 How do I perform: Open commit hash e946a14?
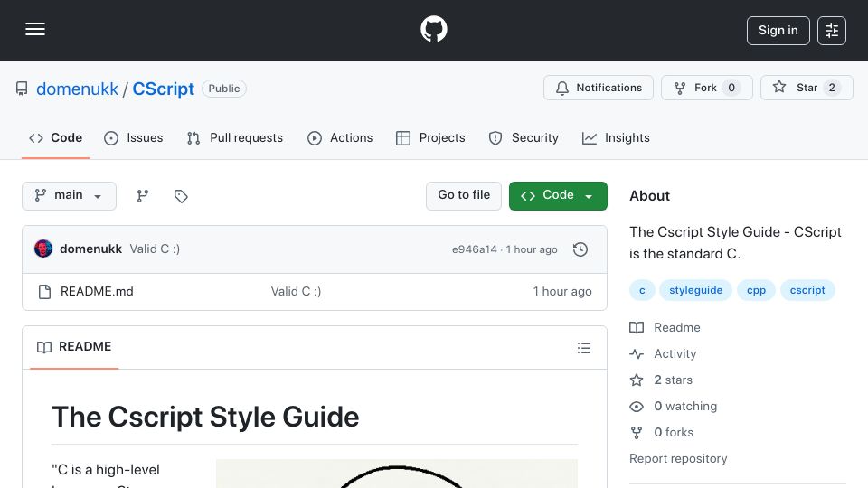click(475, 249)
